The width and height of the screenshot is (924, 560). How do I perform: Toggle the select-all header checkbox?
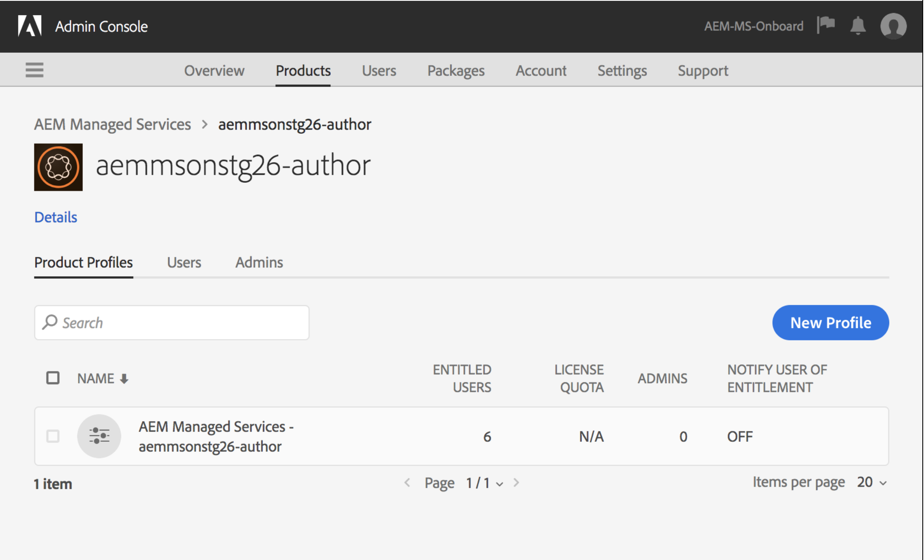point(53,378)
